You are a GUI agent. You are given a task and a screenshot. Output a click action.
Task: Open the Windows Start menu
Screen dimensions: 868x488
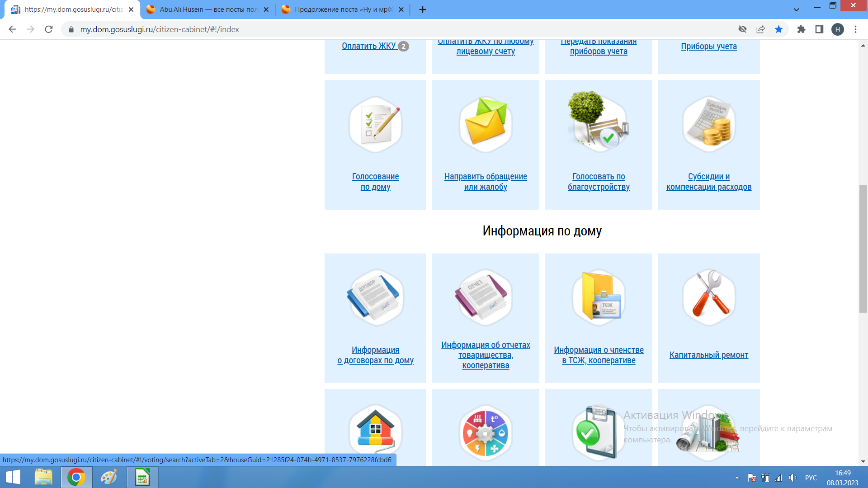pyautogui.click(x=13, y=477)
